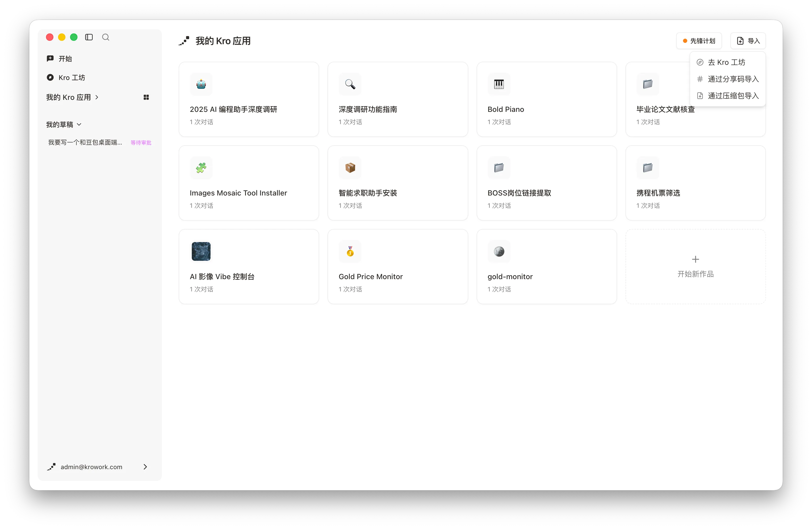Click the folder icon on 携程机票筛选
This screenshot has height=529, width=812.
(647, 167)
